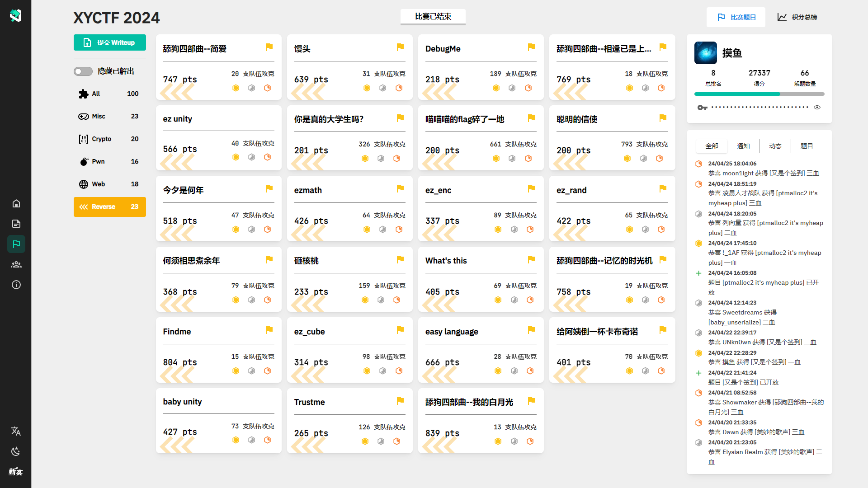Open the 积分总榜 scoreboard tab
The image size is (868, 488).
(797, 17)
